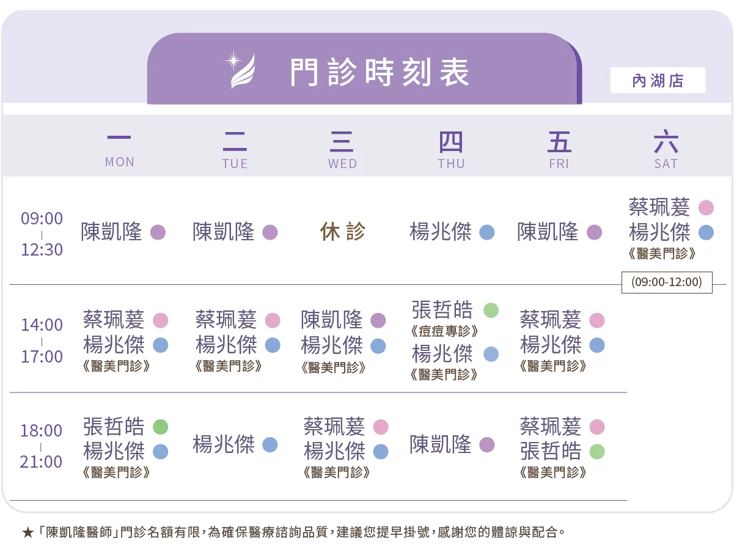The image size is (734, 560).
Task: Click the 《痘痘專診》 label on Thursday
Action: [444, 331]
